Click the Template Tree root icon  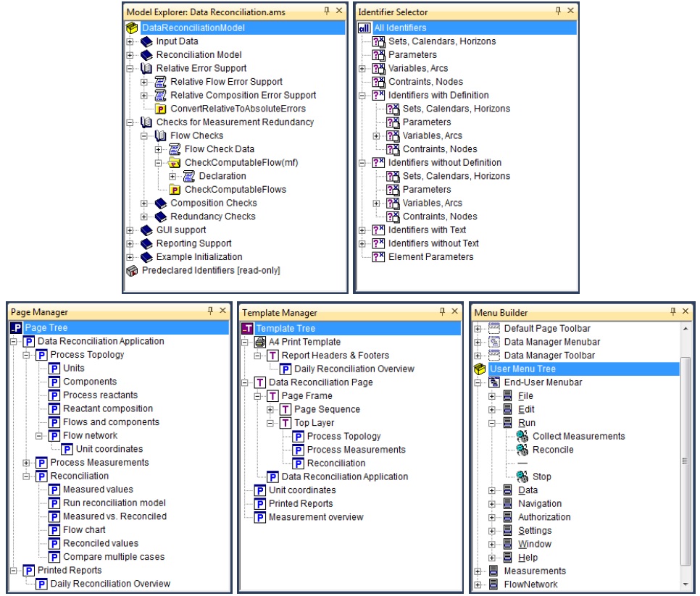click(247, 328)
